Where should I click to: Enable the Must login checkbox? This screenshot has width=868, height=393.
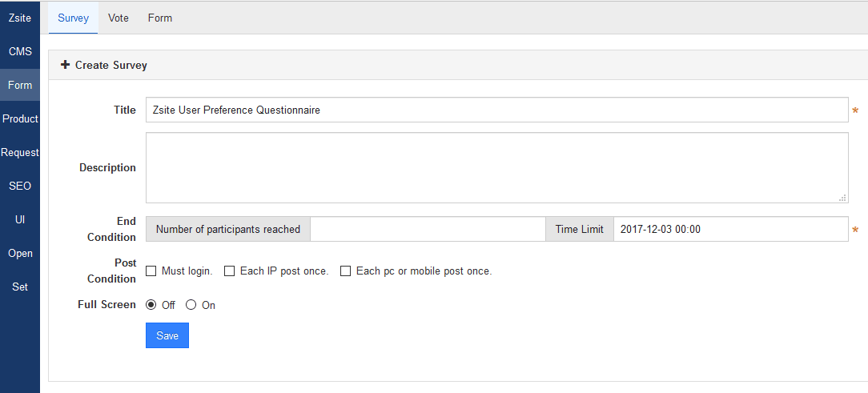[151, 271]
